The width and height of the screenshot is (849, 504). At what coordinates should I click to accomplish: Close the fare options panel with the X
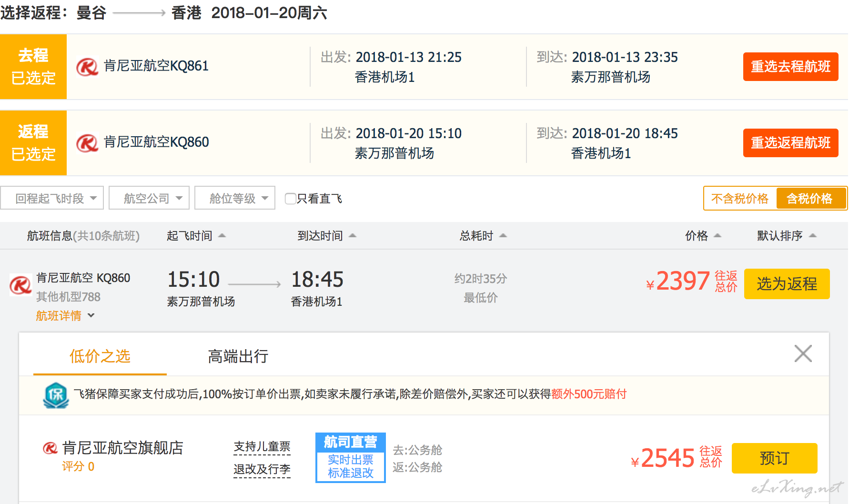click(x=803, y=353)
